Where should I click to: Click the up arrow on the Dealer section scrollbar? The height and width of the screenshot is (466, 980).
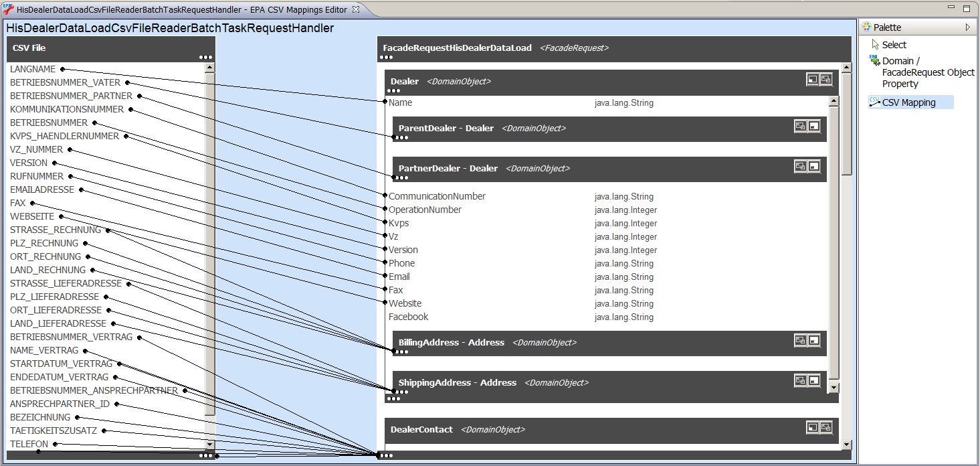(834, 101)
